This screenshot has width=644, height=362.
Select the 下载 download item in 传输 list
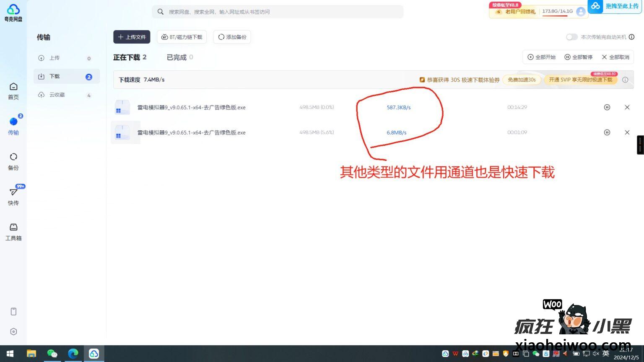click(x=66, y=76)
